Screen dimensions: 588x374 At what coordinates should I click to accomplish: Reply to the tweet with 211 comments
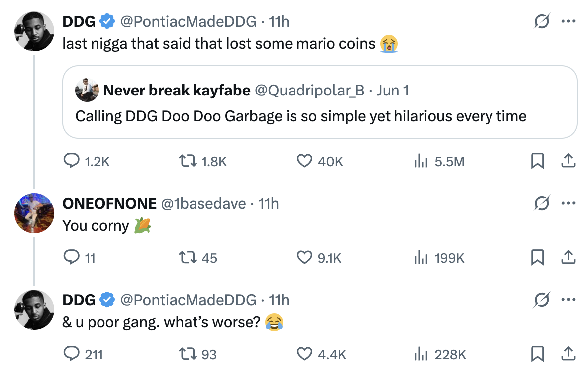pyautogui.click(x=71, y=354)
